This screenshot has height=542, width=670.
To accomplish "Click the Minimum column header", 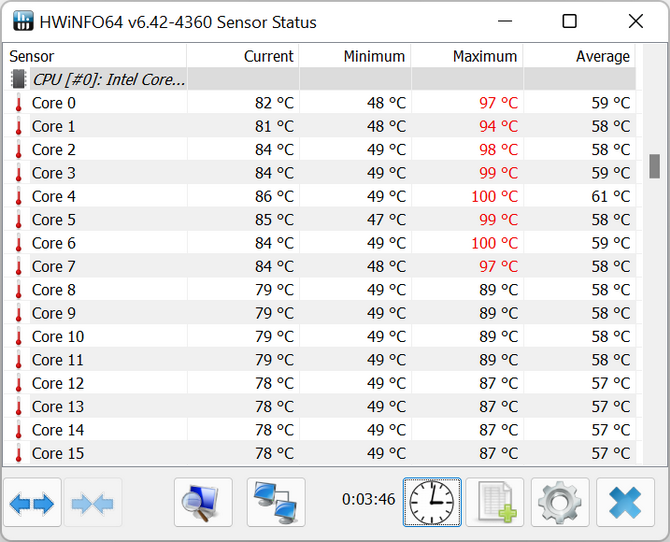I will pos(355,56).
